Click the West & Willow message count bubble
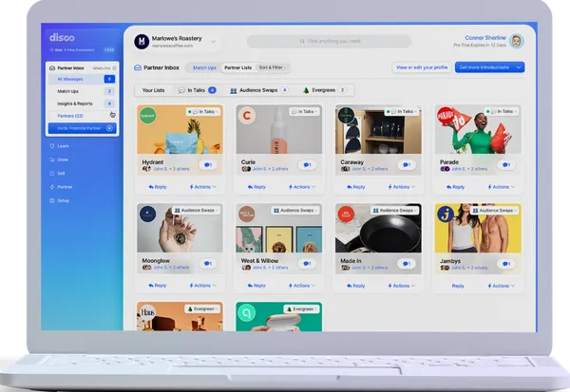Viewport: 570px width, 392px height. click(307, 264)
